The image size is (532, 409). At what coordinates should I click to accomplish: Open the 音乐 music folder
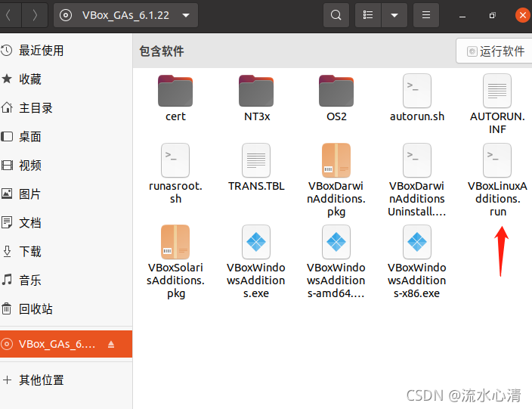66,280
